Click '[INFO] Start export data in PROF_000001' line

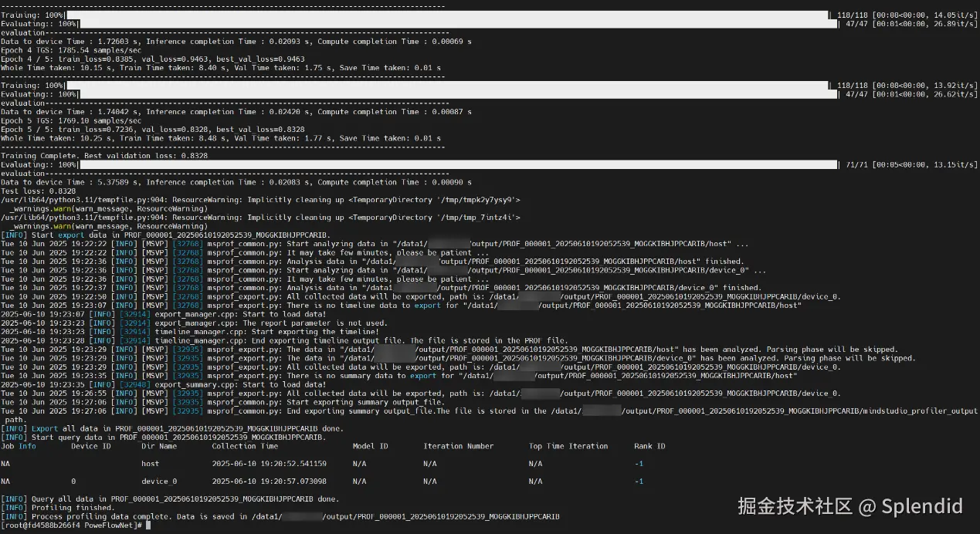(x=166, y=235)
